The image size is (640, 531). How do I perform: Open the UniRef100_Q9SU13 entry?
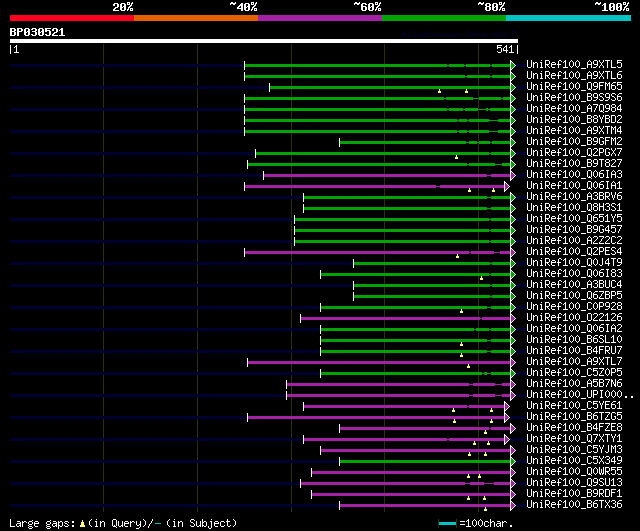[x=574, y=483]
